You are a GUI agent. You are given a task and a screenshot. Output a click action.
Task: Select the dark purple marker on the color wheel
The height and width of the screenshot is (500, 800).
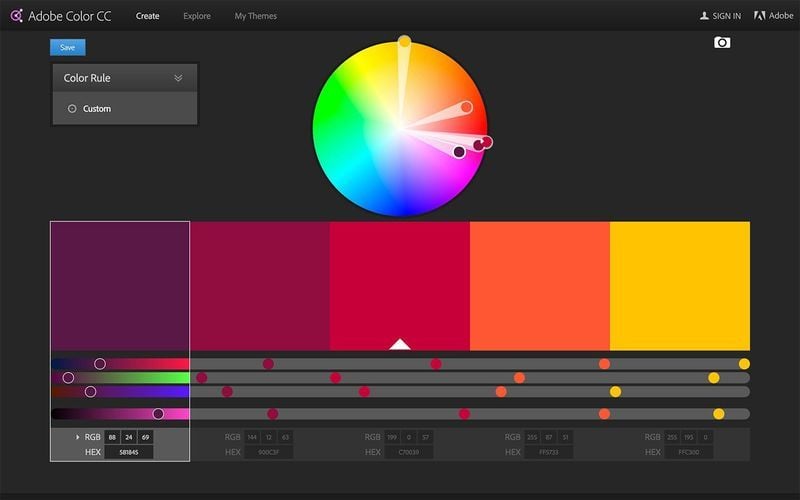coord(459,152)
